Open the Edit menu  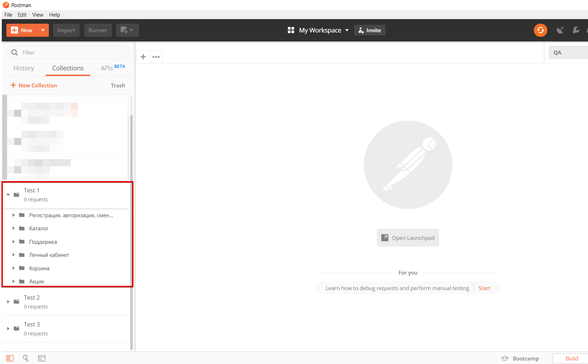[22, 15]
